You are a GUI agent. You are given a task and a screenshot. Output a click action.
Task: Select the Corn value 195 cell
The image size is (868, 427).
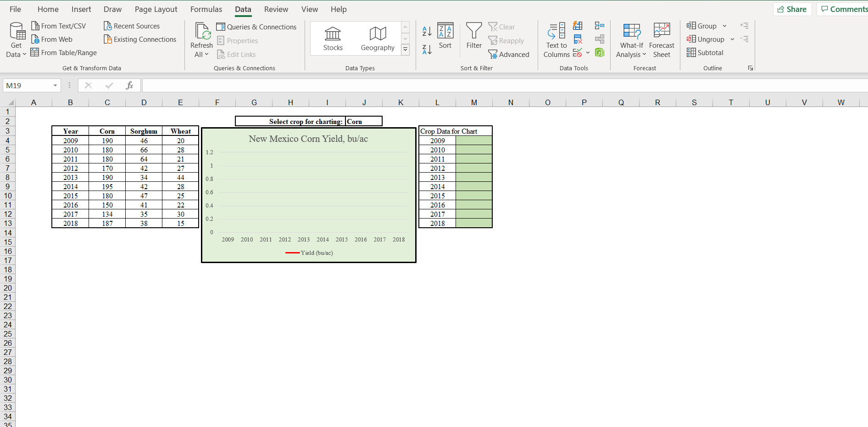click(107, 186)
